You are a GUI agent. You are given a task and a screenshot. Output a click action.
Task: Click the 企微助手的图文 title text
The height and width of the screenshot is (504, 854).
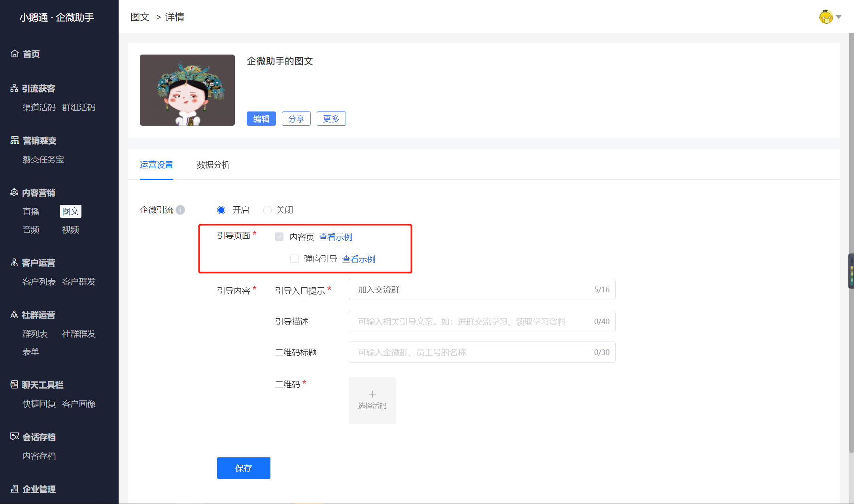tap(280, 61)
